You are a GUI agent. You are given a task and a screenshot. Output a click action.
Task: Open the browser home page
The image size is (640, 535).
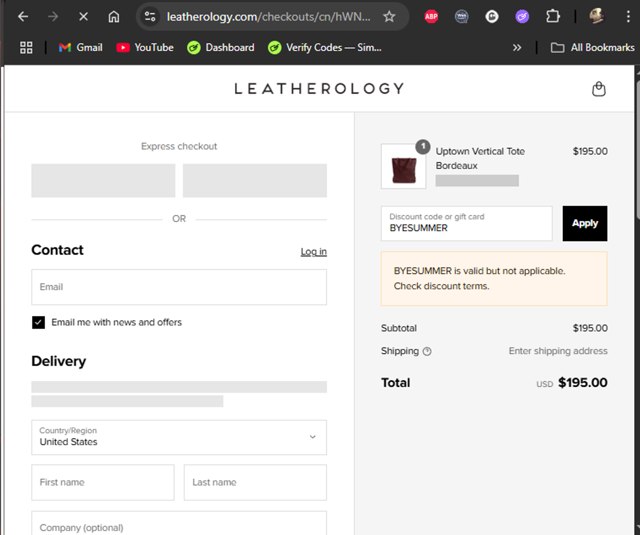114,17
